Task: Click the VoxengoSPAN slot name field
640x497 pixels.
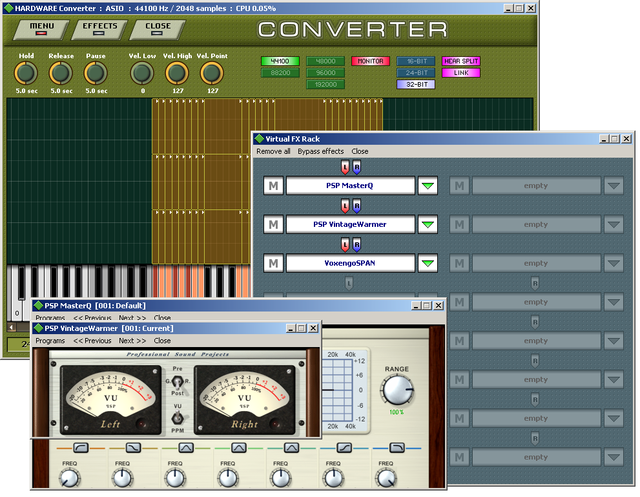Action: [350, 263]
